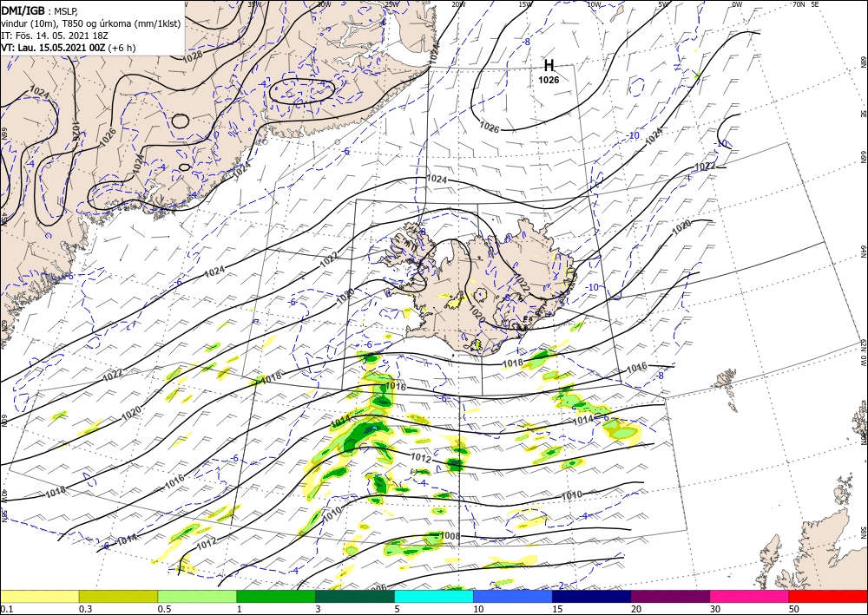
Task: Choose the purple 20–30 legend swatch
Action: 670,596
